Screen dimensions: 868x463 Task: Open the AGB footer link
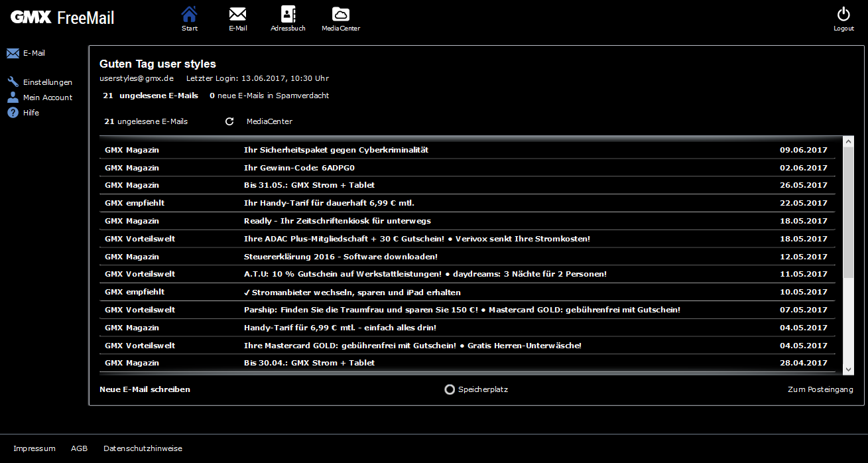(x=79, y=448)
